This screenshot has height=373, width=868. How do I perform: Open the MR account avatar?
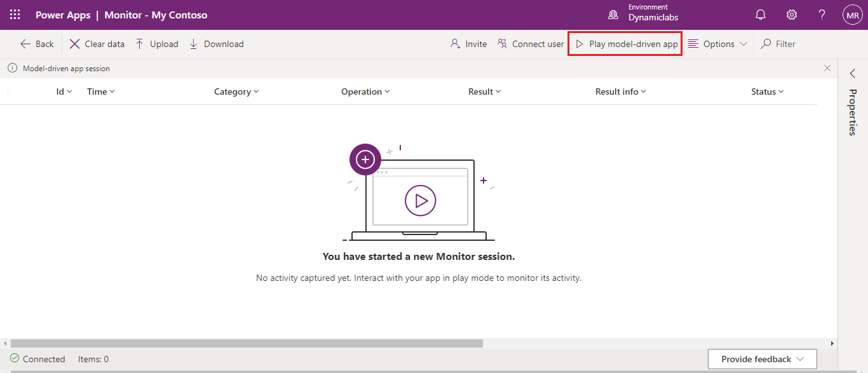[852, 15]
